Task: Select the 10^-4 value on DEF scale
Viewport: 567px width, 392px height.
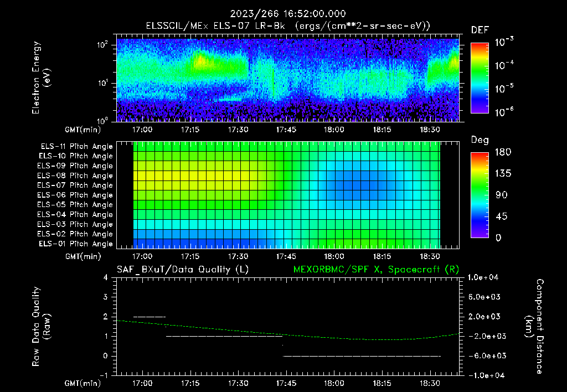Action: click(x=504, y=65)
